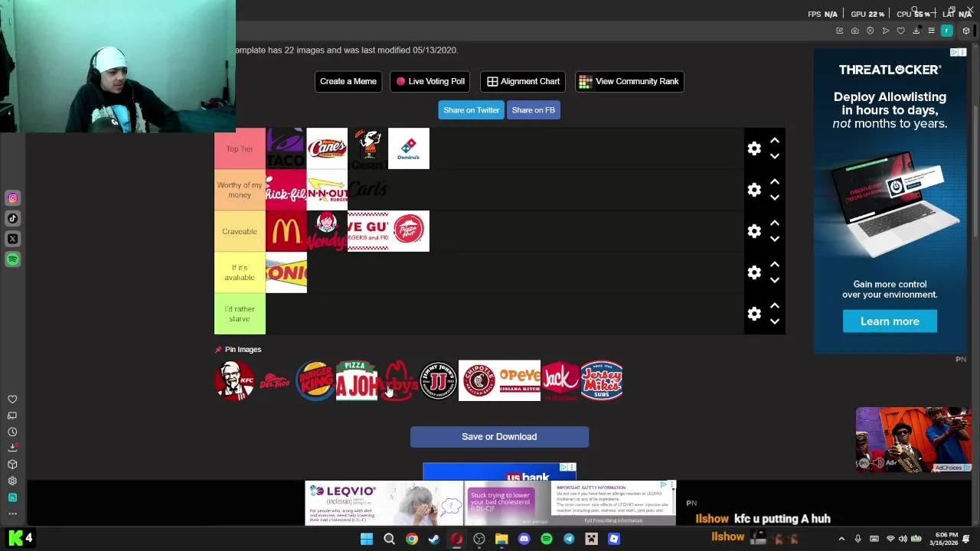Select the Jack in the Box logo
This screenshot has height=551, width=980.
pyautogui.click(x=560, y=380)
